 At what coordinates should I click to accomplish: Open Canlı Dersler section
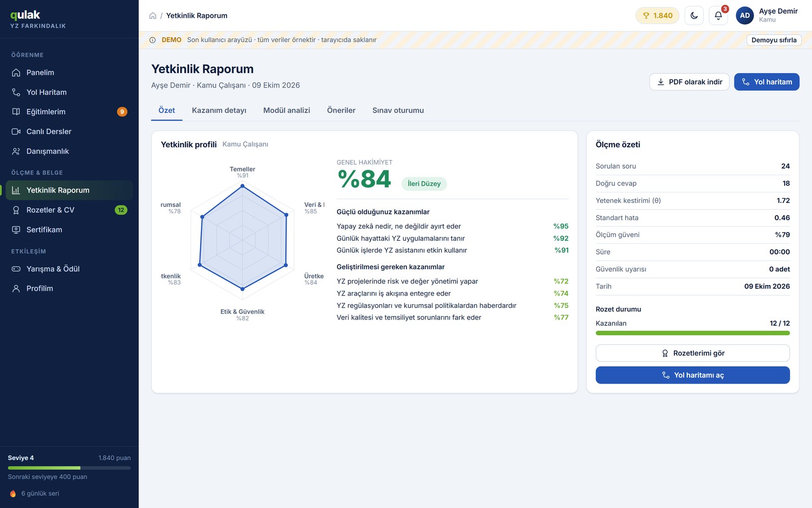click(x=69, y=132)
